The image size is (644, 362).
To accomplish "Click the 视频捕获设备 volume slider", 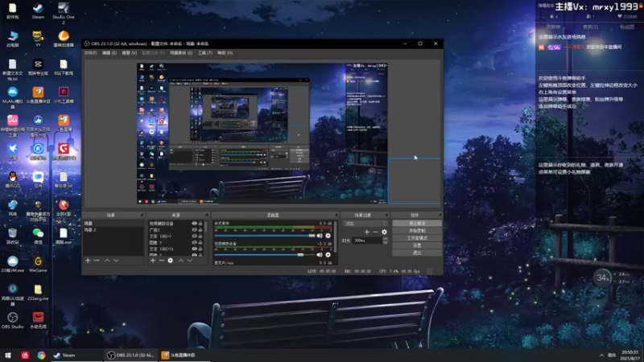I will coord(265,255).
